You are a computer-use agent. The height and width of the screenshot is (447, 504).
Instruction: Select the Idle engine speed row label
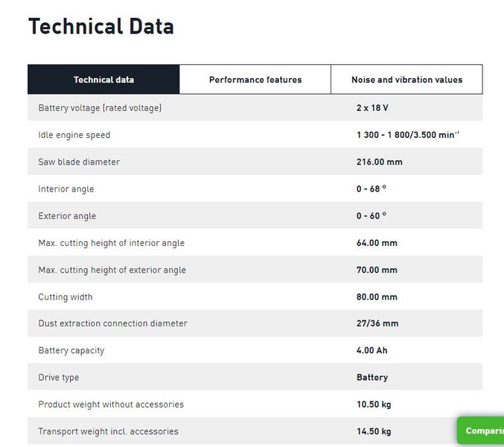tap(74, 135)
